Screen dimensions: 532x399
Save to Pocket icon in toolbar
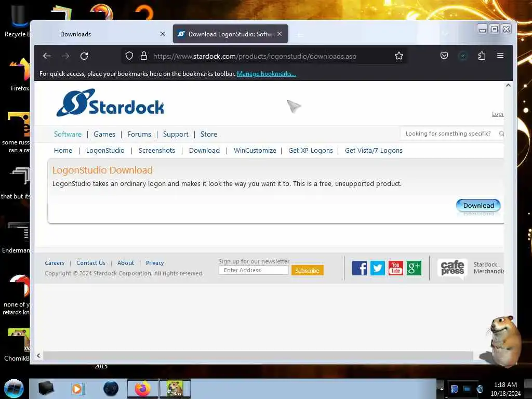444,56
